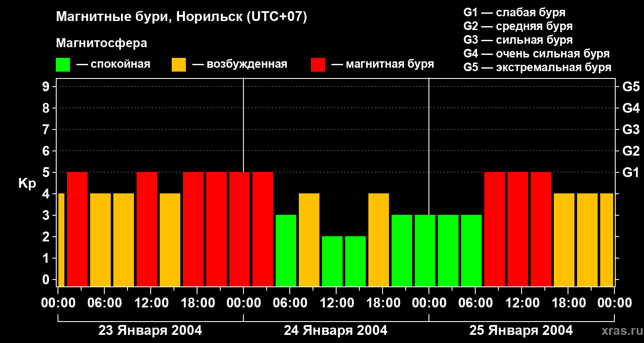Click the last red bar on 25 Января
This screenshot has height=343, width=644.
541,229
